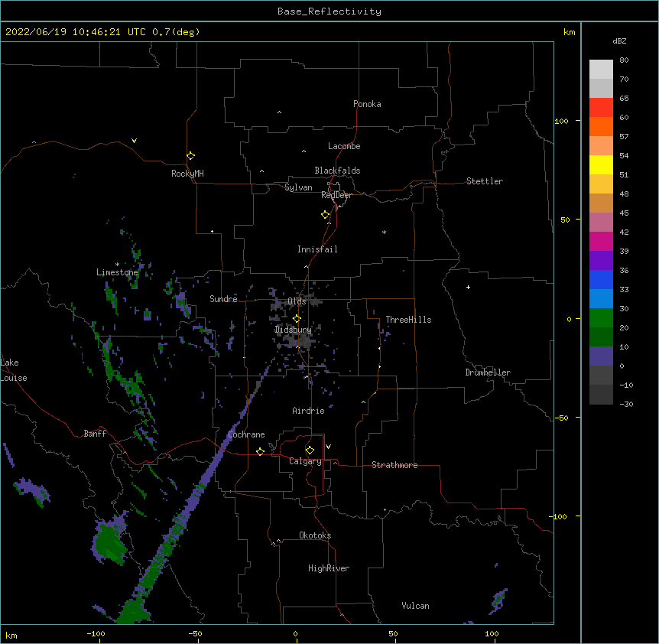Screen dimensions: 659x644
Task: Click the Base_Reflectivity title
Action: point(329,11)
